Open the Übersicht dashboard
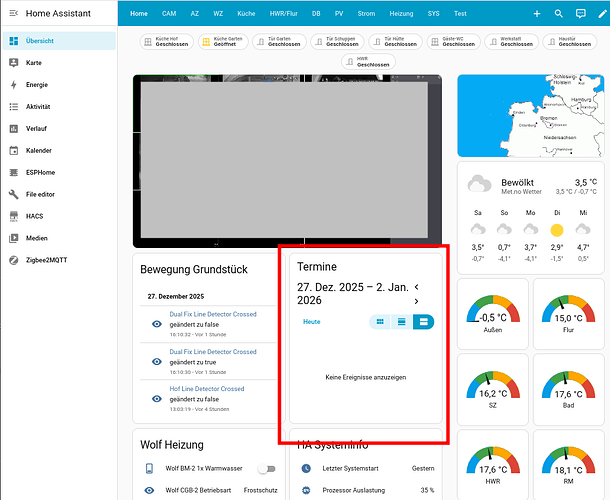Viewport: 610px width, 500px height. pyautogui.click(x=59, y=41)
